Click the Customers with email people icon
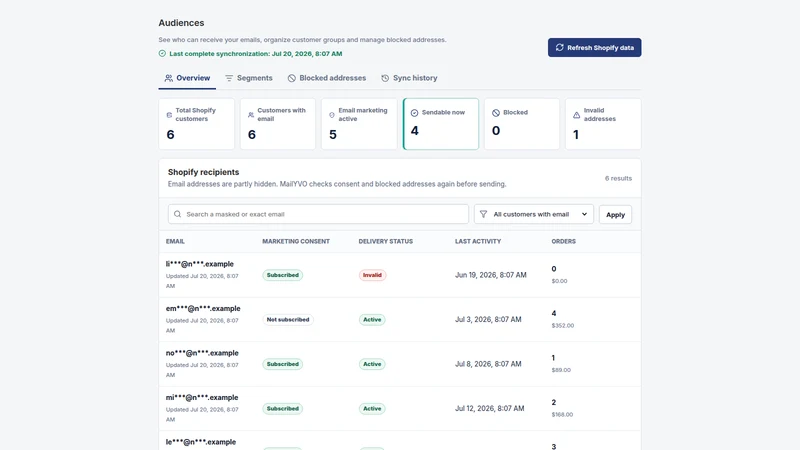This screenshot has height=450, width=800. (x=251, y=115)
